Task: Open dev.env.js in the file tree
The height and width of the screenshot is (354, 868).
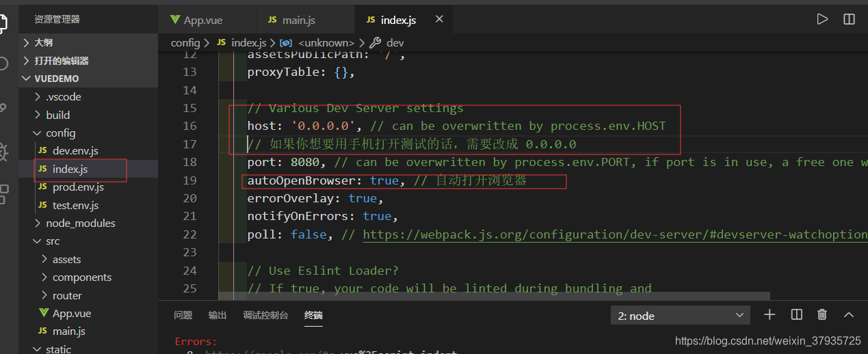Action: click(x=89, y=150)
